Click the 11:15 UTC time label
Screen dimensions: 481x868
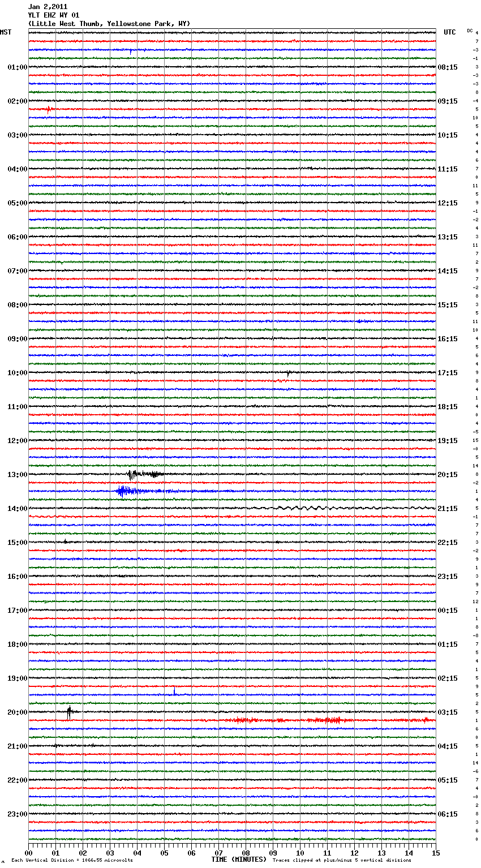click(x=448, y=169)
